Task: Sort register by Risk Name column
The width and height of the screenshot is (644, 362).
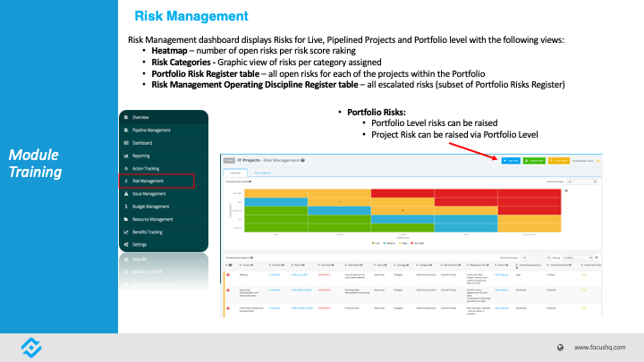Action: pyautogui.click(x=353, y=265)
